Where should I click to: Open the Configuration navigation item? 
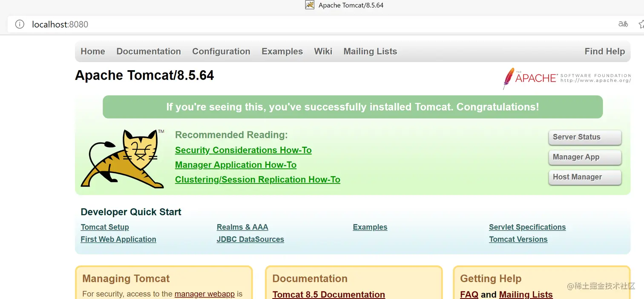coord(221,51)
